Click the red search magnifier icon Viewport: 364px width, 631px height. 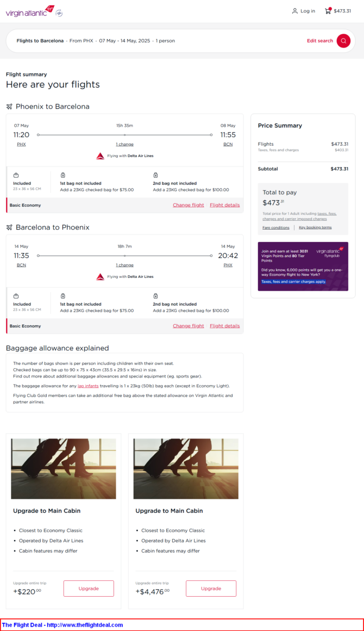[x=343, y=41]
